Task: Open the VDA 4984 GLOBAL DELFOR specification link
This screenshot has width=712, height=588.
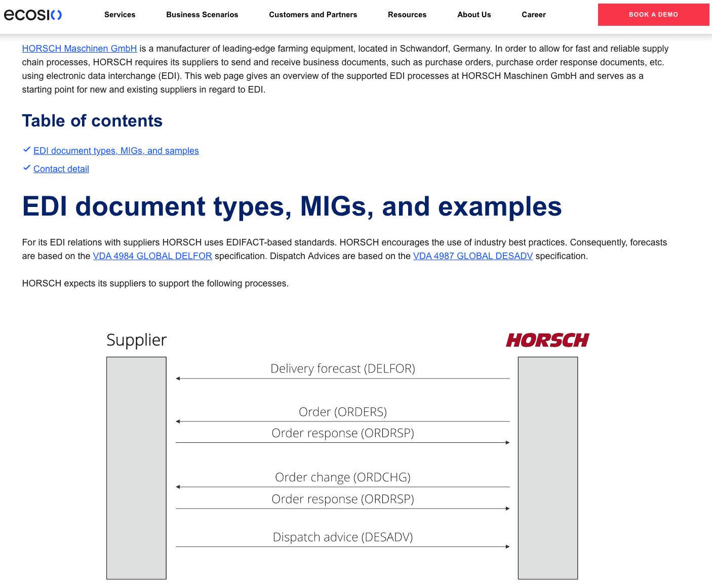Action: (152, 256)
